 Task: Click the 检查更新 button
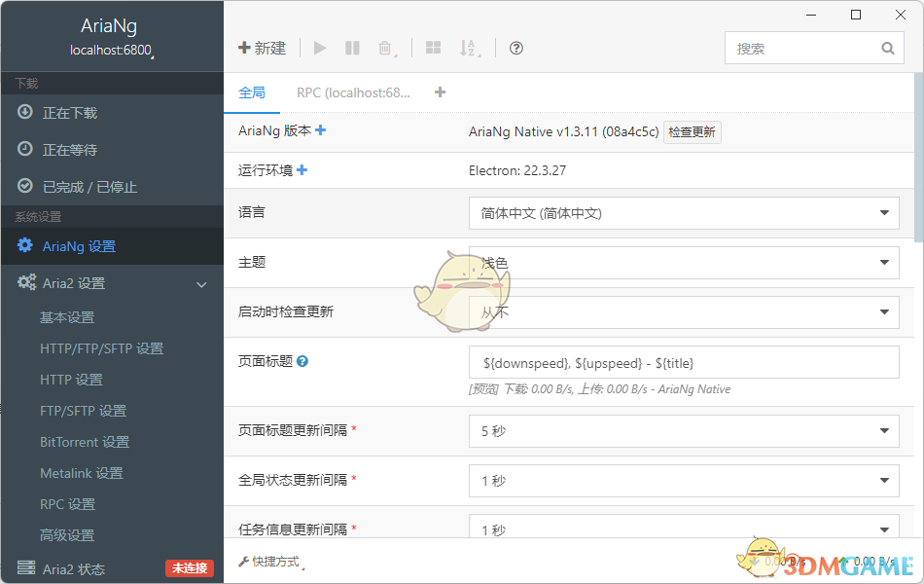(692, 132)
